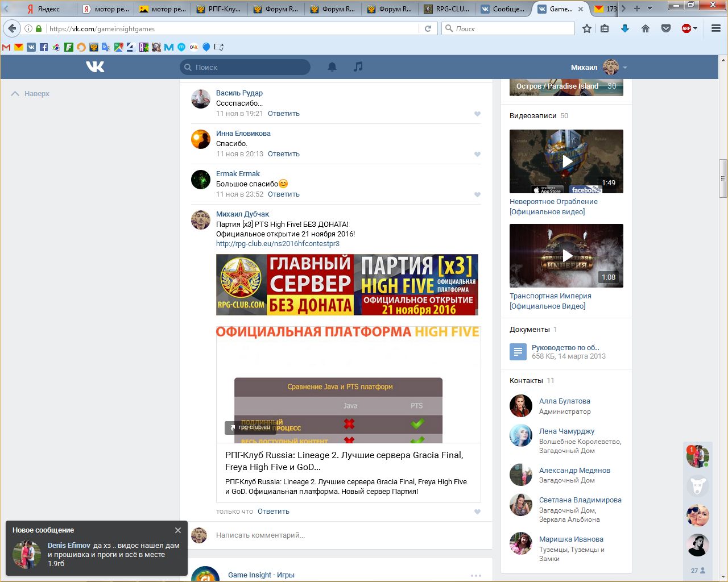The width and height of the screenshot is (728, 582).
Task: Open the РПГ-Клуб Russia: Lineage 2 link title
Action: 344,461
